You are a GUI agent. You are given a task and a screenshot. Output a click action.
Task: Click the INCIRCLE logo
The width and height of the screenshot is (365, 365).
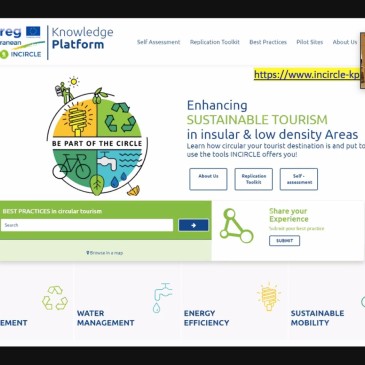click(x=21, y=54)
